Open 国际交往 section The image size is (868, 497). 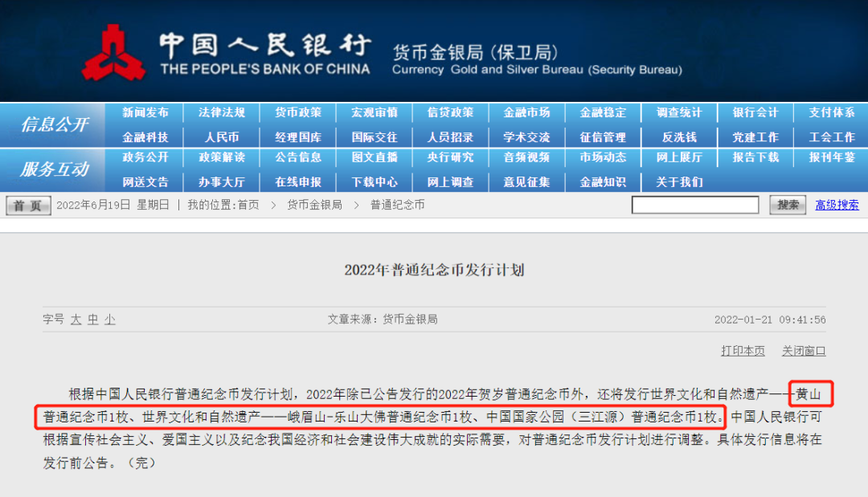pyautogui.click(x=375, y=137)
